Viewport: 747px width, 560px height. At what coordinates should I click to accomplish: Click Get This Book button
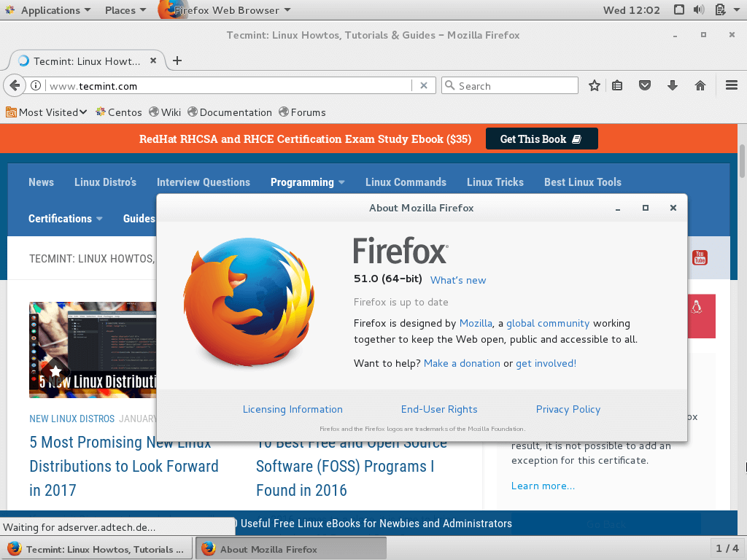click(542, 139)
